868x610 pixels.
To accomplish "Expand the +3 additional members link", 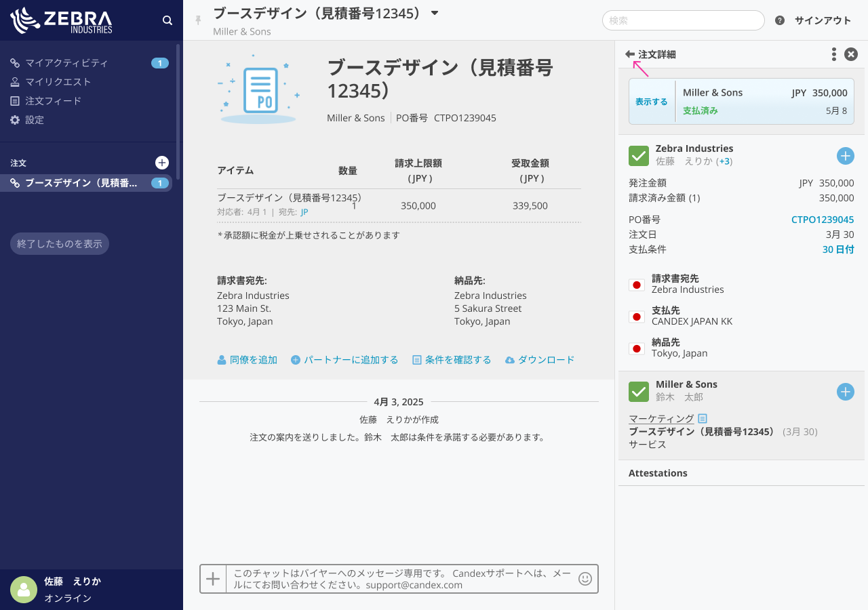I will coord(725,161).
